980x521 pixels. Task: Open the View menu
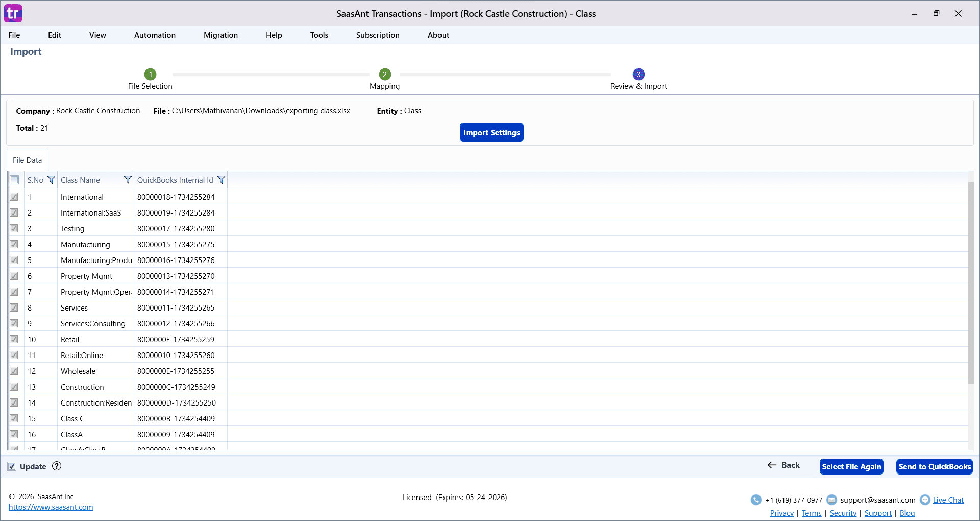tap(97, 35)
